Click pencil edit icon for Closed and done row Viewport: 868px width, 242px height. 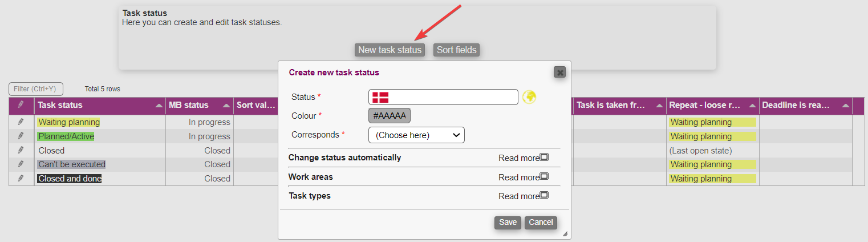[21, 179]
